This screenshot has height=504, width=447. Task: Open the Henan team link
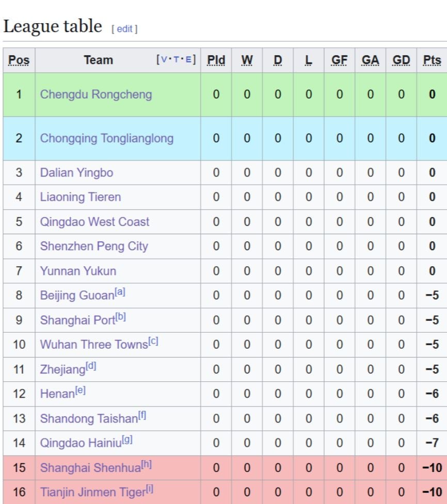coord(57,394)
